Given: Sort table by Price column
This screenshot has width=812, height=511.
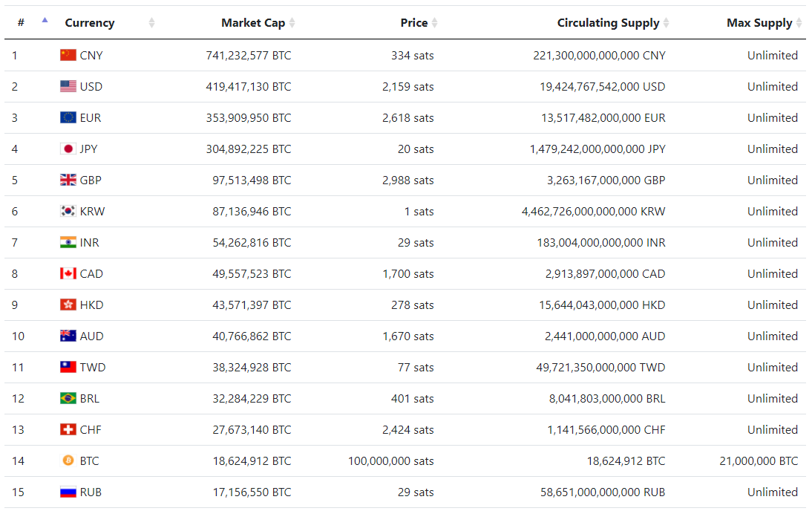Looking at the screenshot, I should tap(414, 23).
